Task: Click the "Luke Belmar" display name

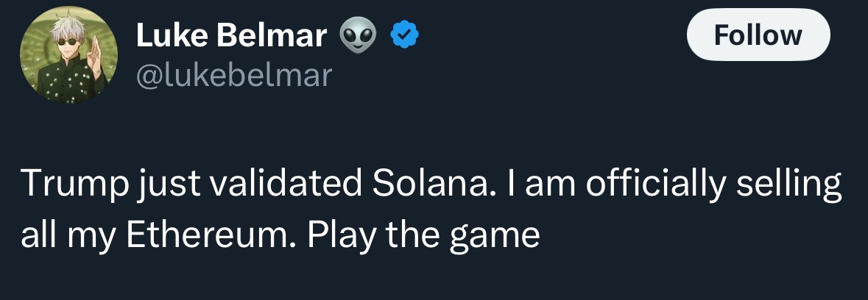Action: point(231,35)
